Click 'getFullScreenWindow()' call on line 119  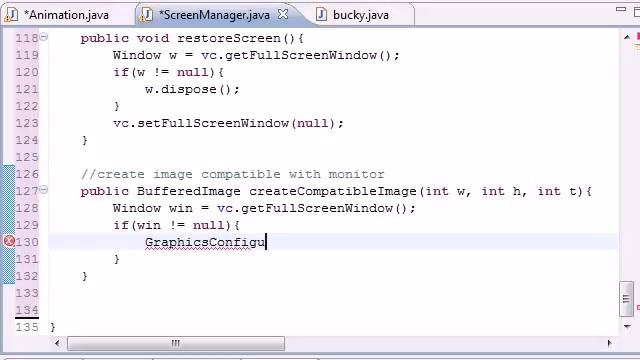click(x=308, y=55)
